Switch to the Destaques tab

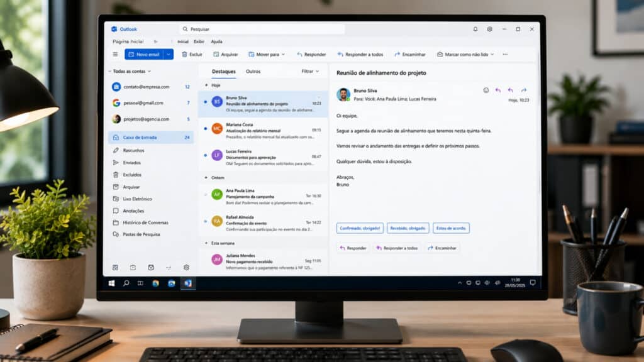224,72
